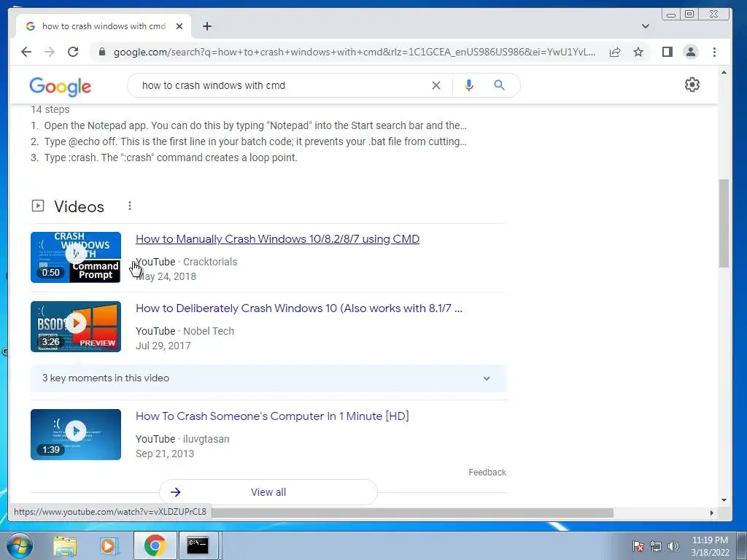Viewport: 747px width, 560px height.
Task: Switch to Chrome on the taskbar
Action: [x=155, y=545]
